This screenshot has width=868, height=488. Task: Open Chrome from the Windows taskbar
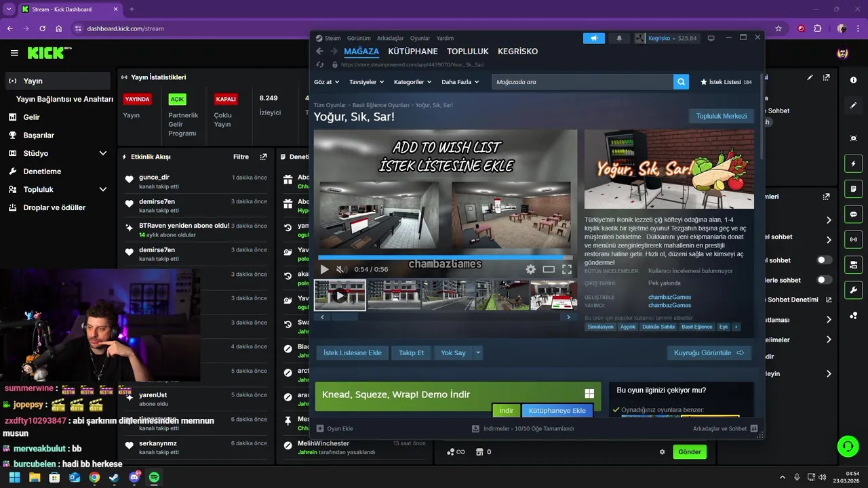click(x=94, y=477)
